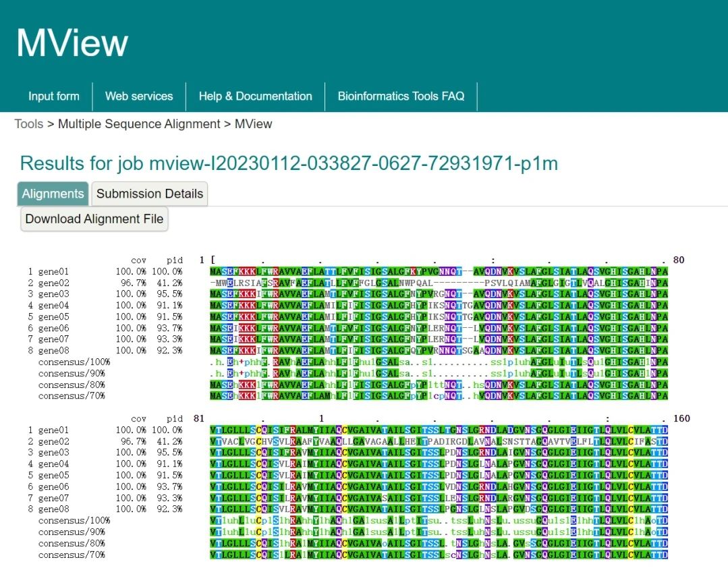Click gene02 sequence row in second block
Image resolution: width=728 pixels, height=568 pixels.
pyautogui.click(x=439, y=441)
